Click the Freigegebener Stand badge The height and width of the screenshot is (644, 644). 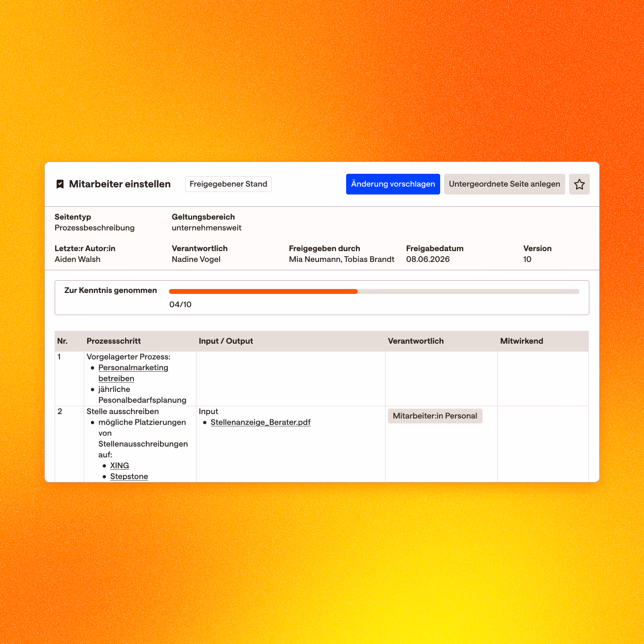(x=228, y=184)
